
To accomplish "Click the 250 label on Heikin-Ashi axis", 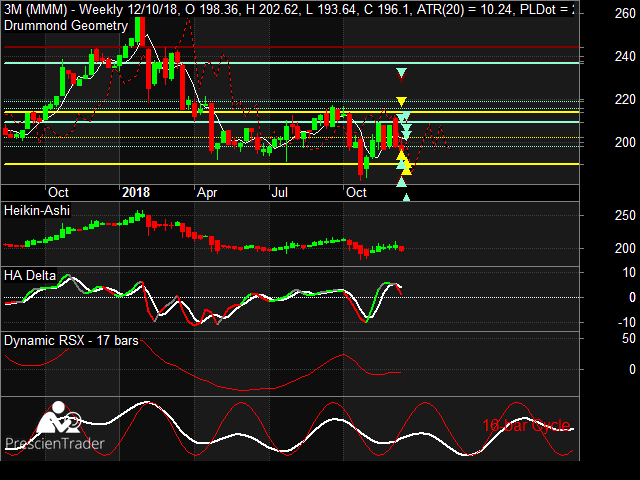I will pyautogui.click(x=625, y=216).
